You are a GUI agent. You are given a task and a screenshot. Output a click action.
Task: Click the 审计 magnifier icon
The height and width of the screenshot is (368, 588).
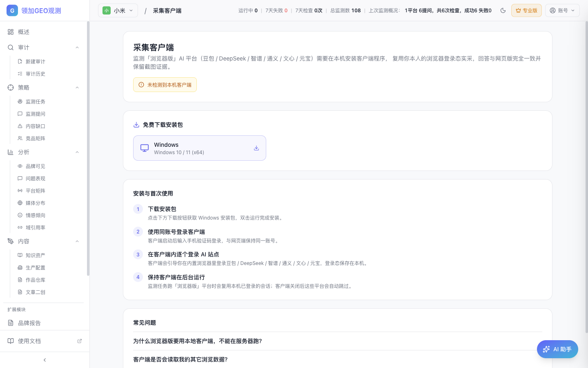coord(11,47)
